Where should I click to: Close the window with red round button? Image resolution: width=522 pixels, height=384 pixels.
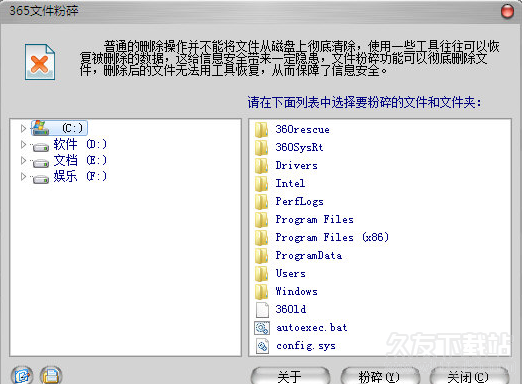[507, 11]
